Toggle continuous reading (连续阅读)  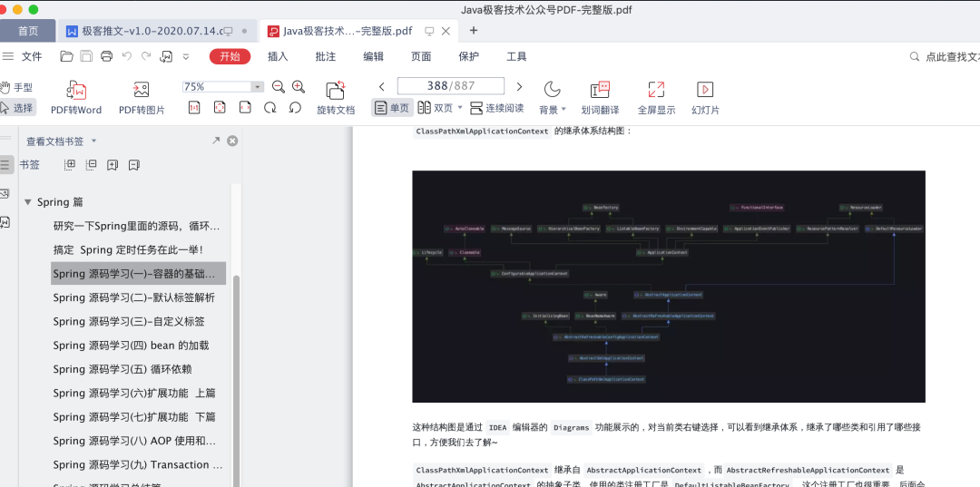coord(497,107)
